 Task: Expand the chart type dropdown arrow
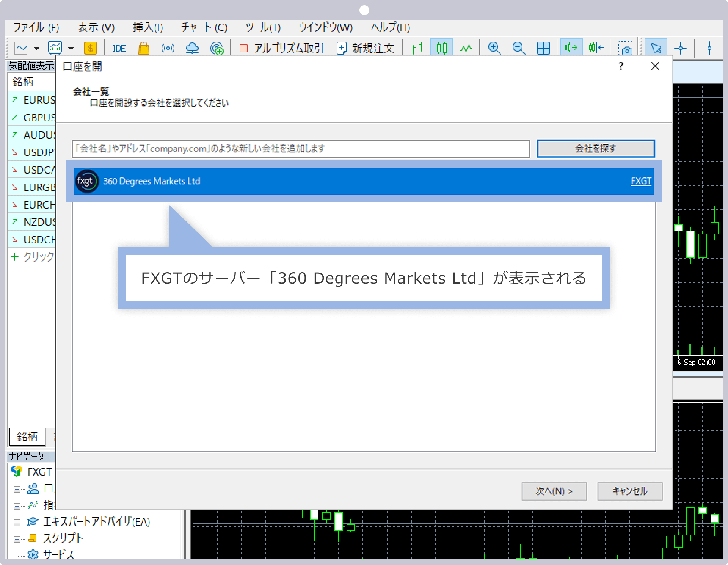(36, 49)
